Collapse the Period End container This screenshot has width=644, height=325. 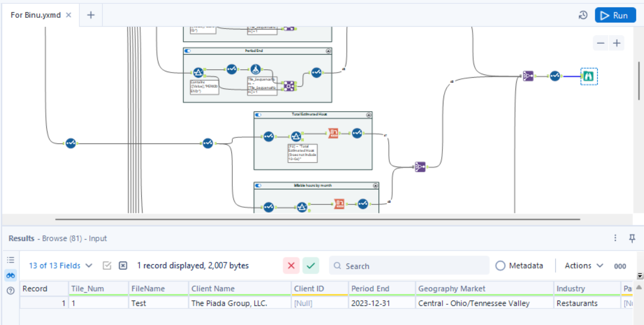click(328, 51)
